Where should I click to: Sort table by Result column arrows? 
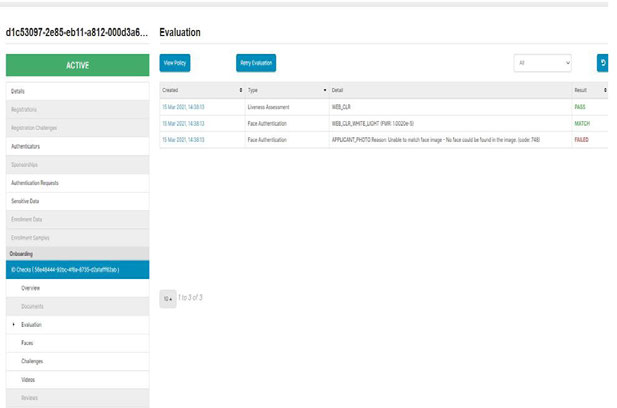click(x=605, y=90)
